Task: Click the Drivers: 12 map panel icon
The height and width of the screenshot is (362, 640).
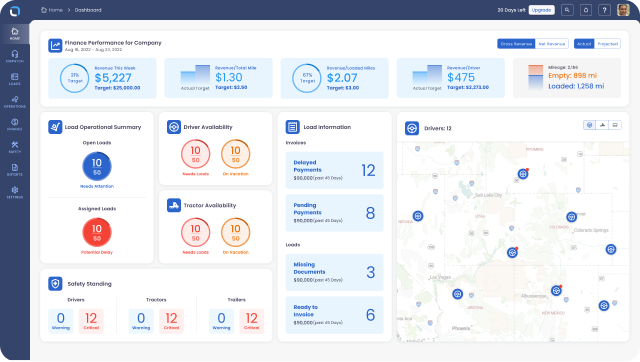Action: pos(412,128)
